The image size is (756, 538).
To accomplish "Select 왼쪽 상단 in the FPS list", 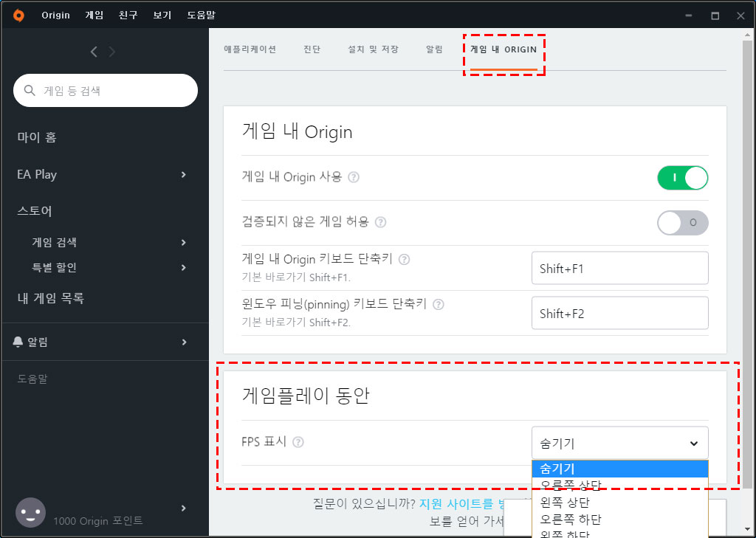I will 620,503.
